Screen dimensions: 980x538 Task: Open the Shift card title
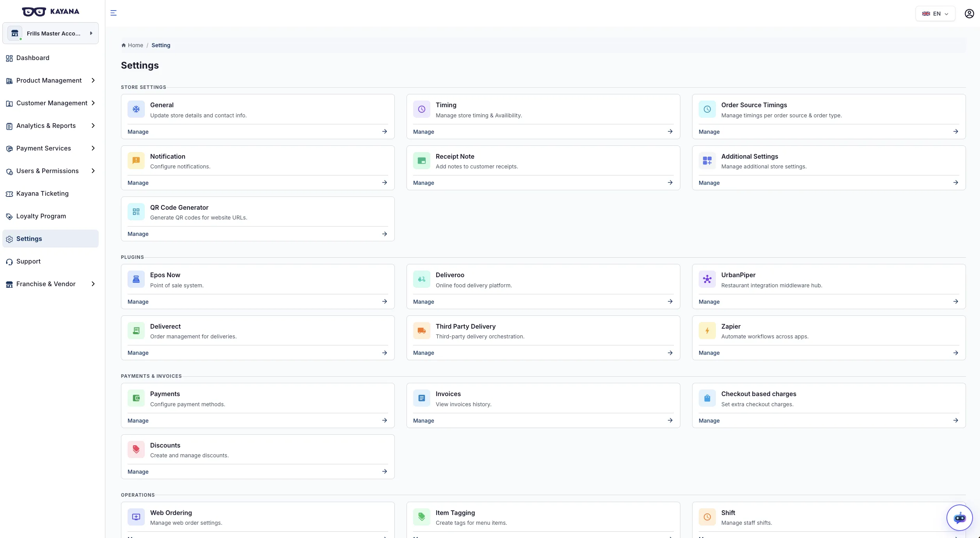click(728, 513)
